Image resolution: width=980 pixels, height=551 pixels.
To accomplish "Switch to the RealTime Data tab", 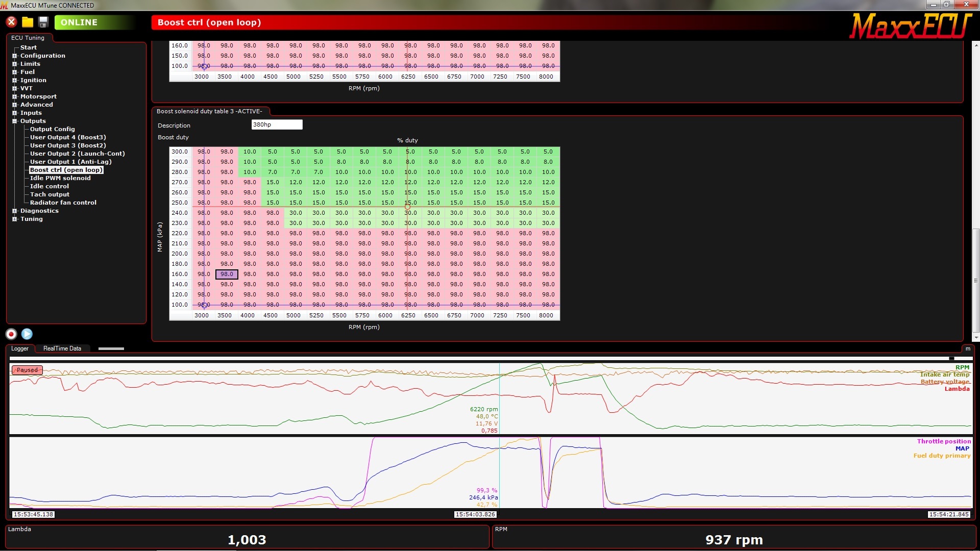I will [62, 349].
